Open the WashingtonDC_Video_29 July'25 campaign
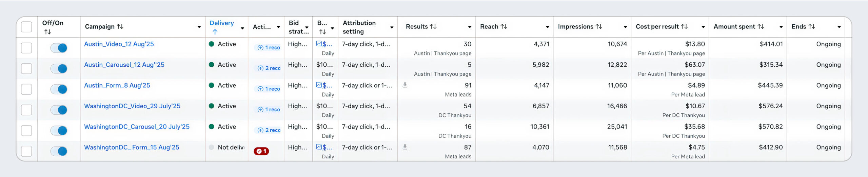The width and height of the screenshot is (868, 177). pos(132,106)
